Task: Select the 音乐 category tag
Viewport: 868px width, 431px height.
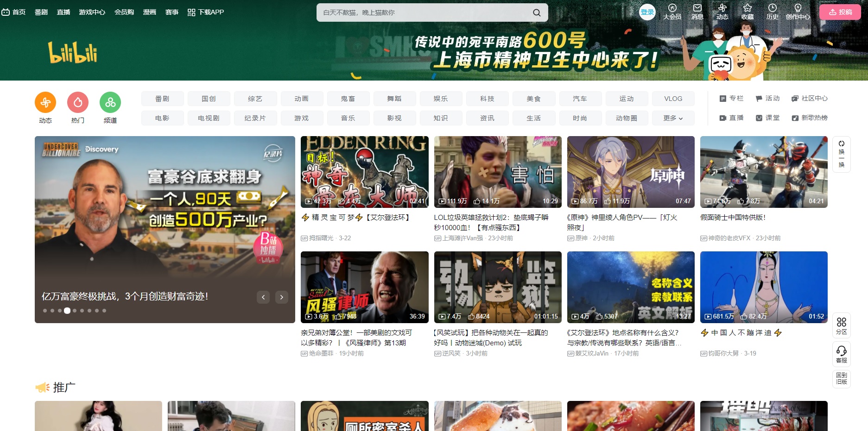Action: coord(348,118)
